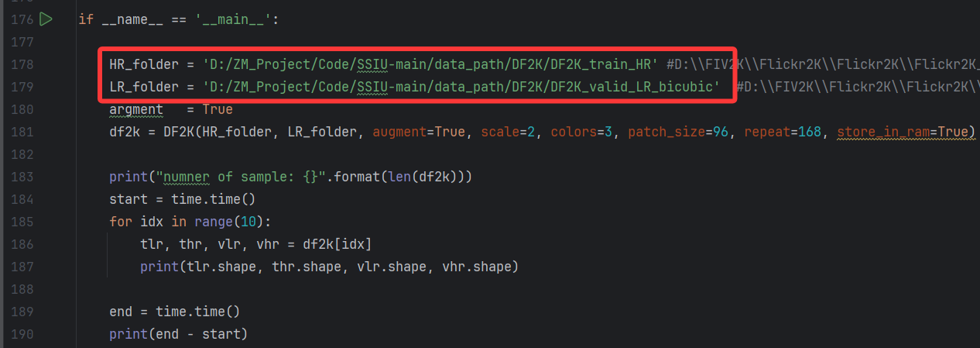Click the 'augment=True' argument
The width and height of the screenshot is (980, 348).
click(x=419, y=132)
